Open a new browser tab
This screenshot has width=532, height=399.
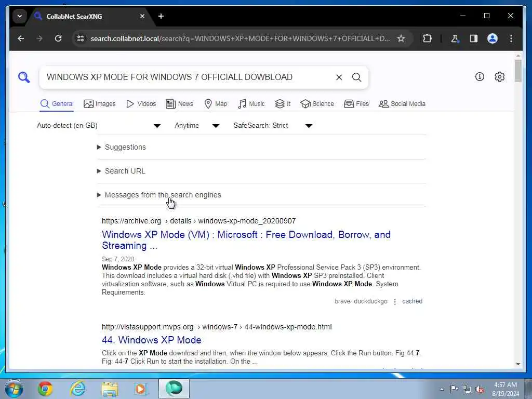tap(161, 16)
